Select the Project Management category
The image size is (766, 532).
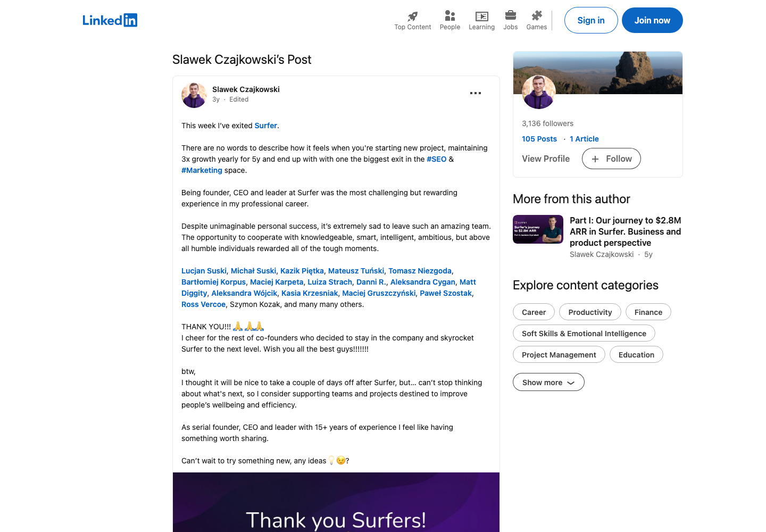[559, 355]
